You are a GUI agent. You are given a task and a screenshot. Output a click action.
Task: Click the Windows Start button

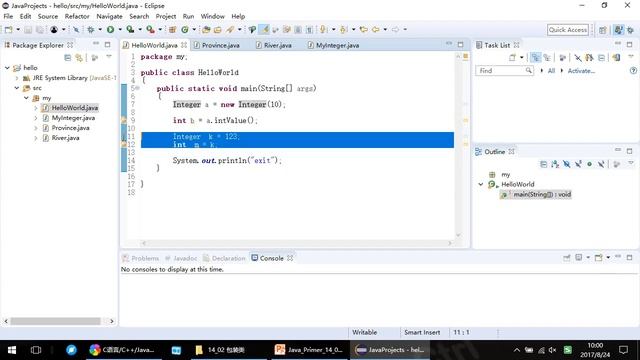12,350
